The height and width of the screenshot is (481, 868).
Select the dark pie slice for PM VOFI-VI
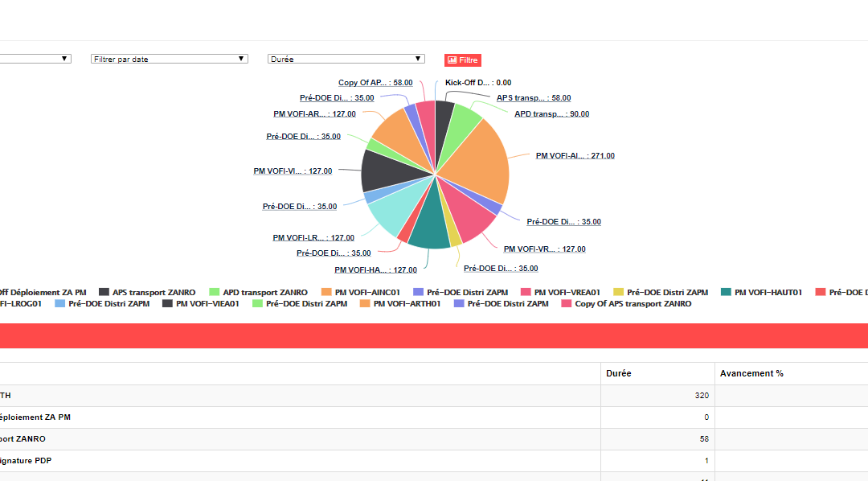tap(387, 171)
